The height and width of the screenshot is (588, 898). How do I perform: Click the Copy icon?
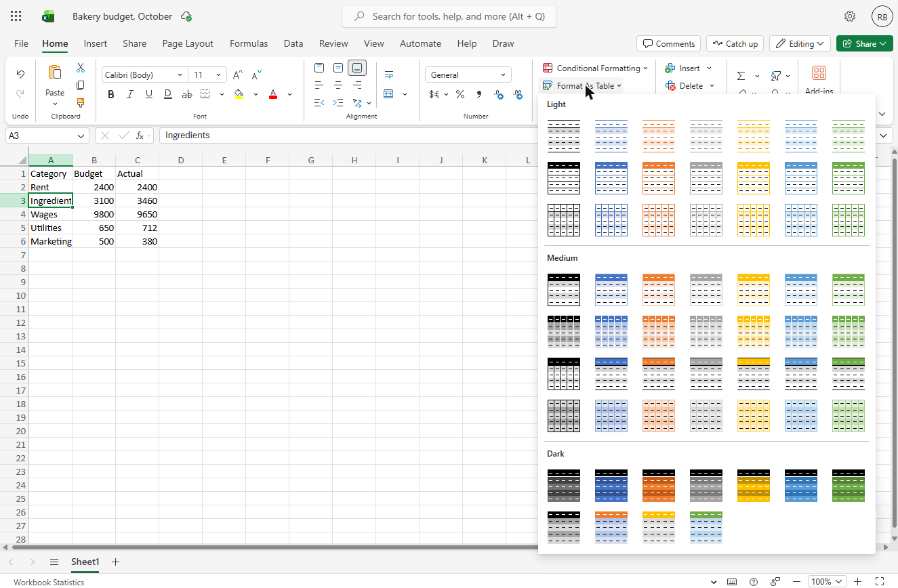(81, 85)
